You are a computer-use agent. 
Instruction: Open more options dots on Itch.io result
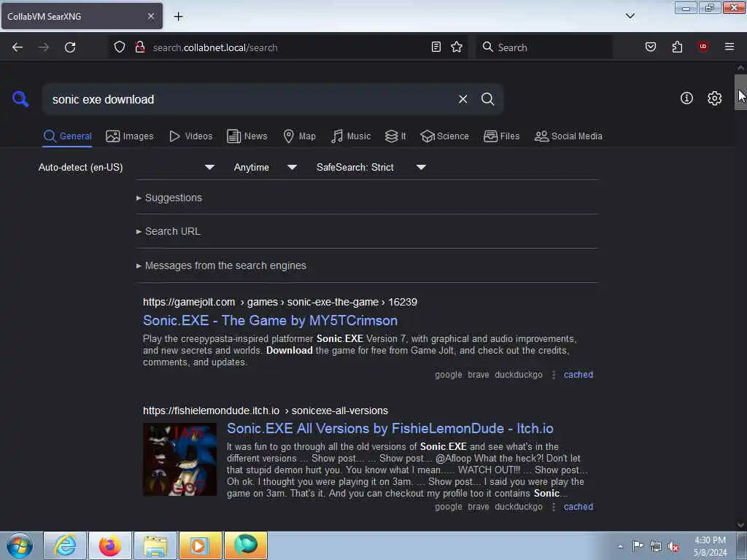pos(553,507)
